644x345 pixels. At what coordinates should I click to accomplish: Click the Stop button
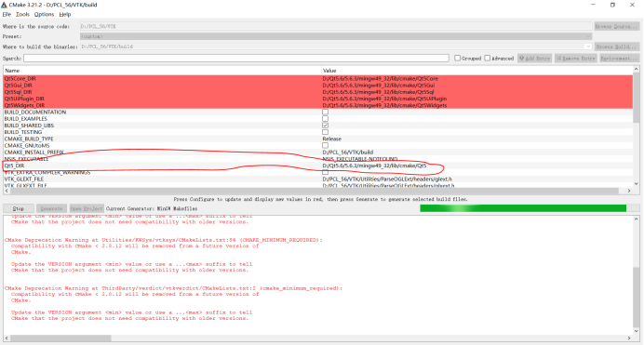(19, 208)
